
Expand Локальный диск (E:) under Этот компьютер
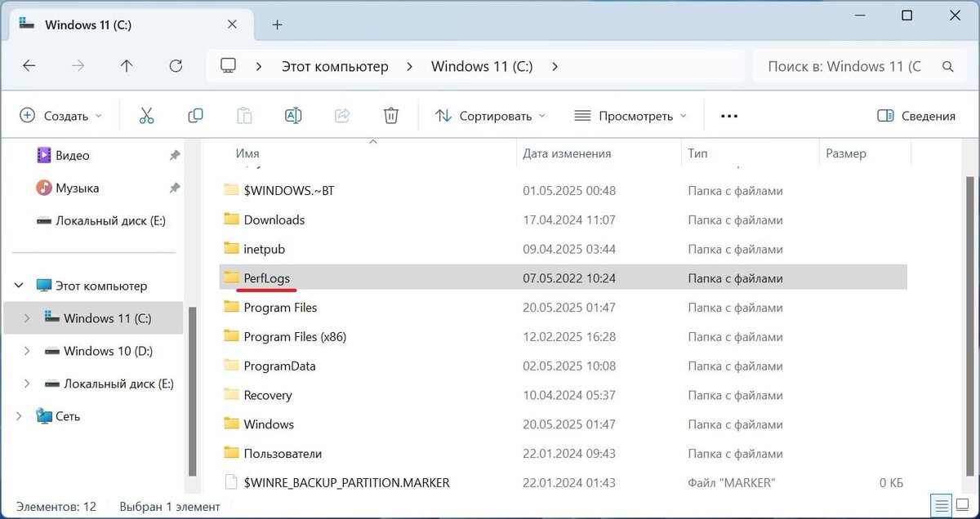(x=27, y=384)
